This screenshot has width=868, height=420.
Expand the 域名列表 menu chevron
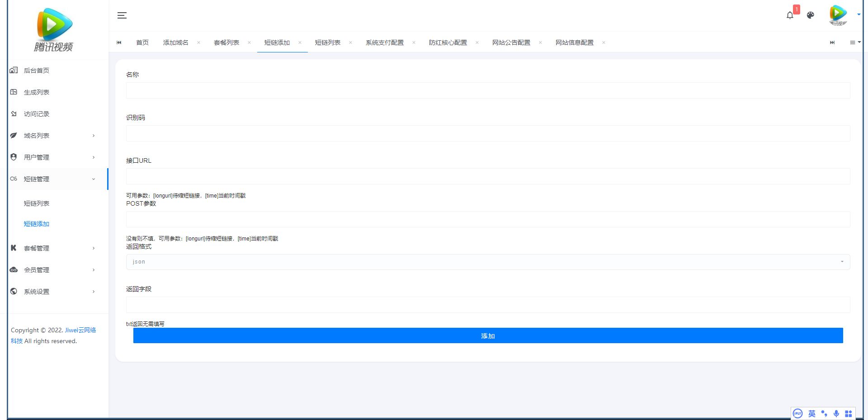(x=94, y=136)
